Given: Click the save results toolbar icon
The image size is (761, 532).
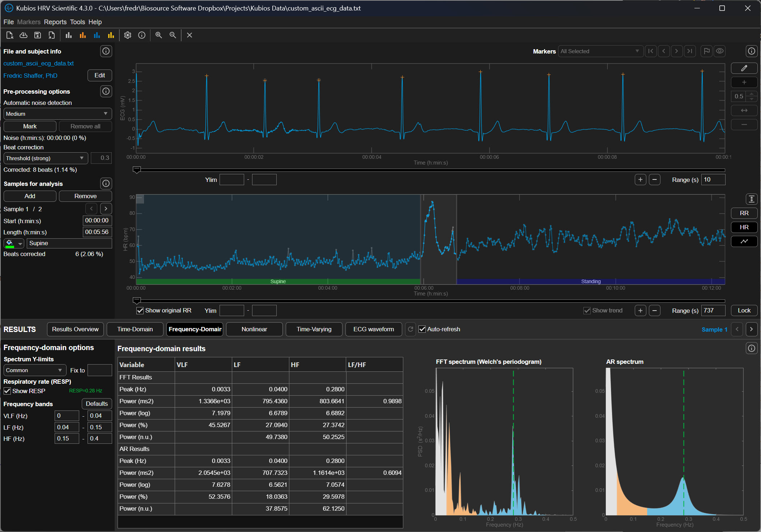Looking at the screenshot, I should 37,35.
